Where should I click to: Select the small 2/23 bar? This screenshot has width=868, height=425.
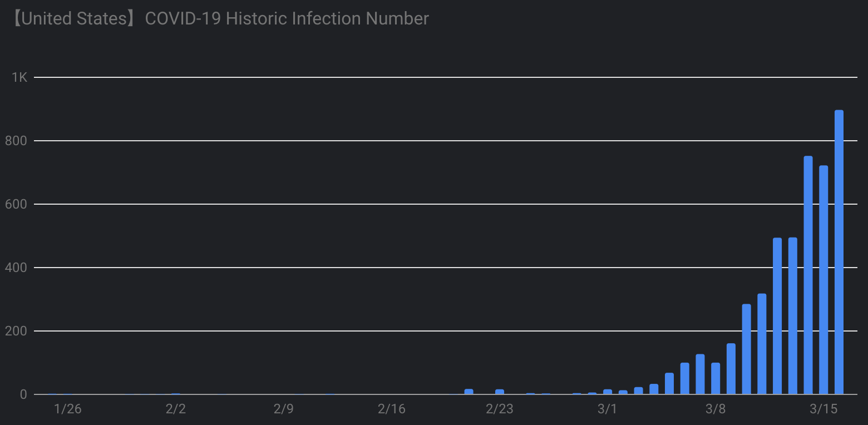coord(500,392)
